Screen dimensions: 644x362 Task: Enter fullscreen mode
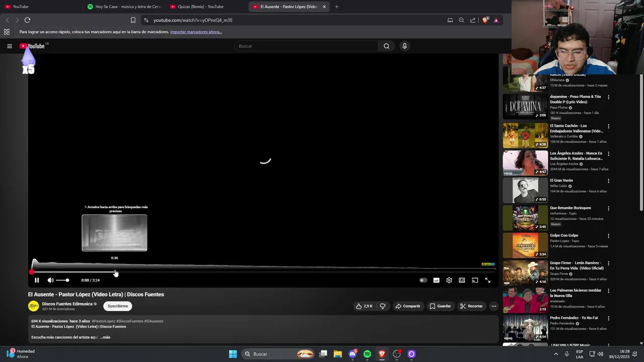click(x=488, y=280)
